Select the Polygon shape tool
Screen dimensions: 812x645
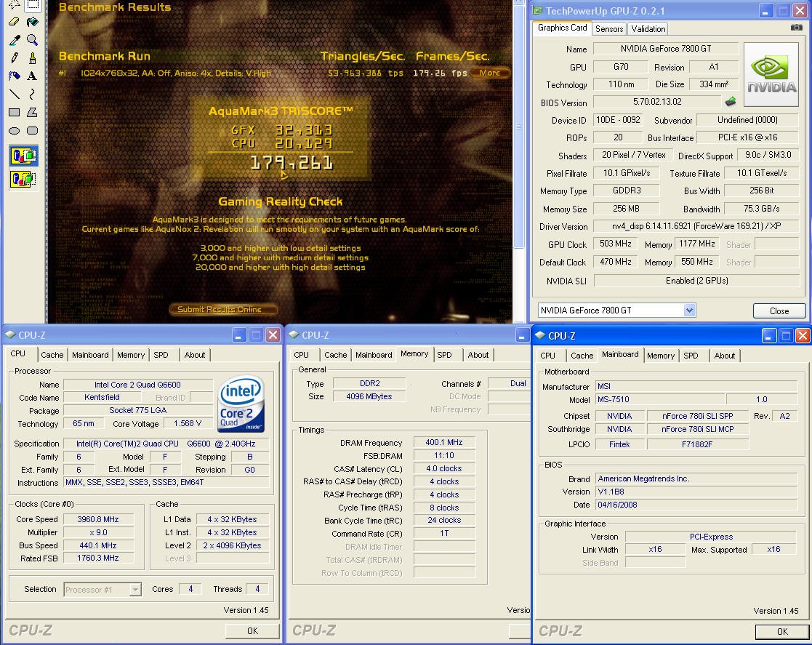[x=32, y=113]
